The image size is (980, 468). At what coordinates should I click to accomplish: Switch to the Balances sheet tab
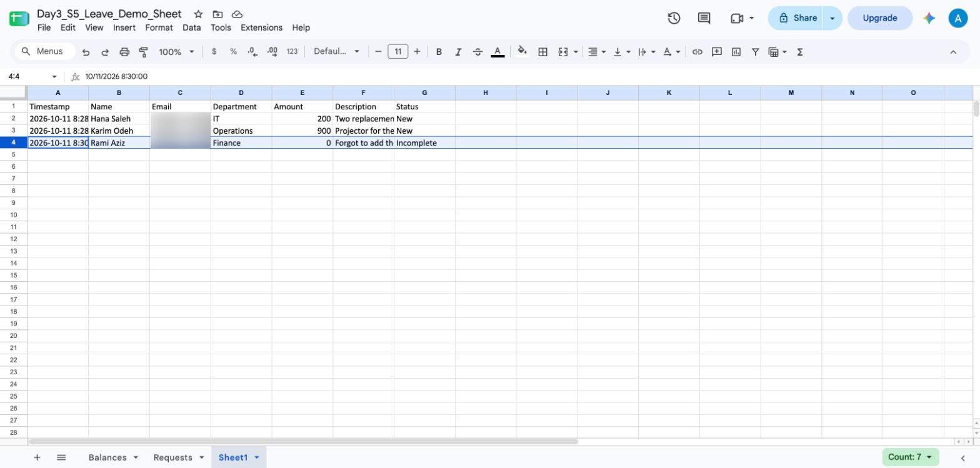point(113,457)
